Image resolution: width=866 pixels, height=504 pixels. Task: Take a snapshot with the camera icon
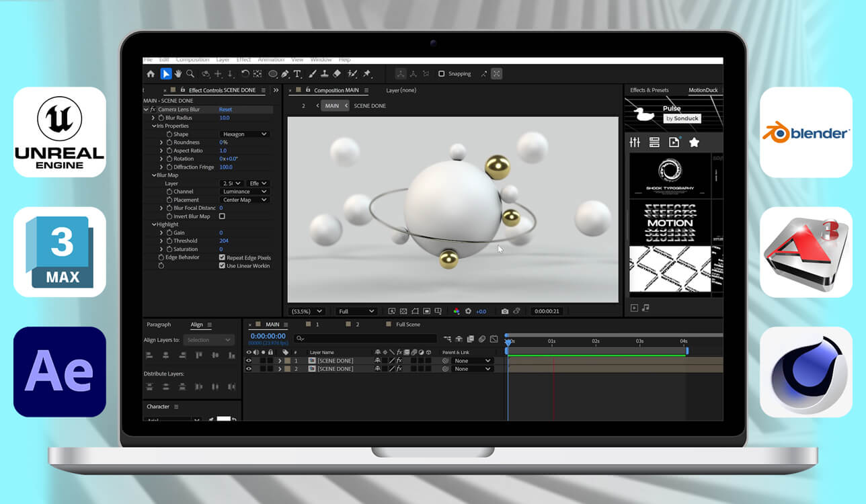pos(505,311)
